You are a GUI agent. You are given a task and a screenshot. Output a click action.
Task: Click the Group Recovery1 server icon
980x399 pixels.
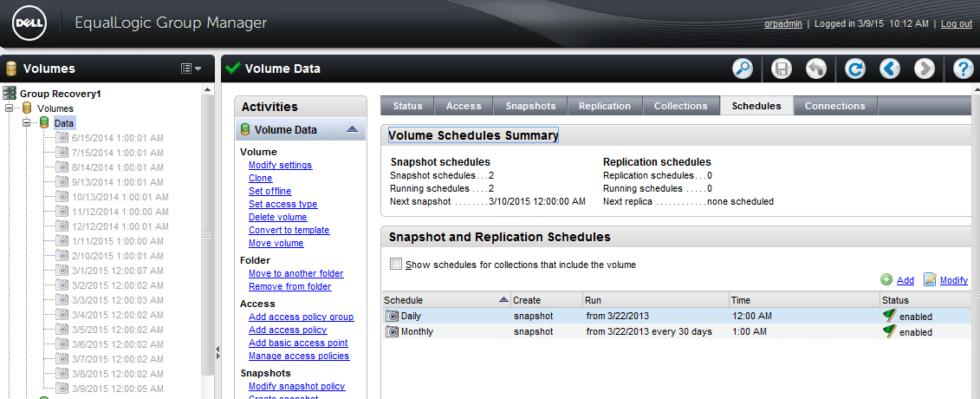[10, 93]
